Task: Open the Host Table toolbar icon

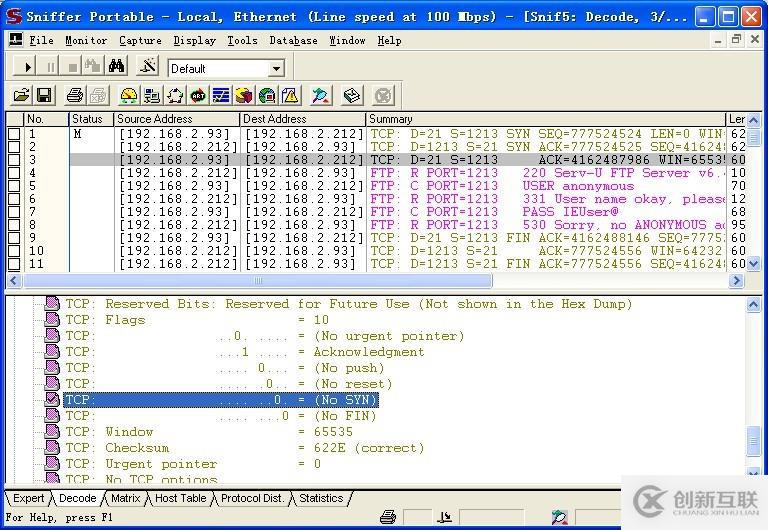Action: pos(152,96)
